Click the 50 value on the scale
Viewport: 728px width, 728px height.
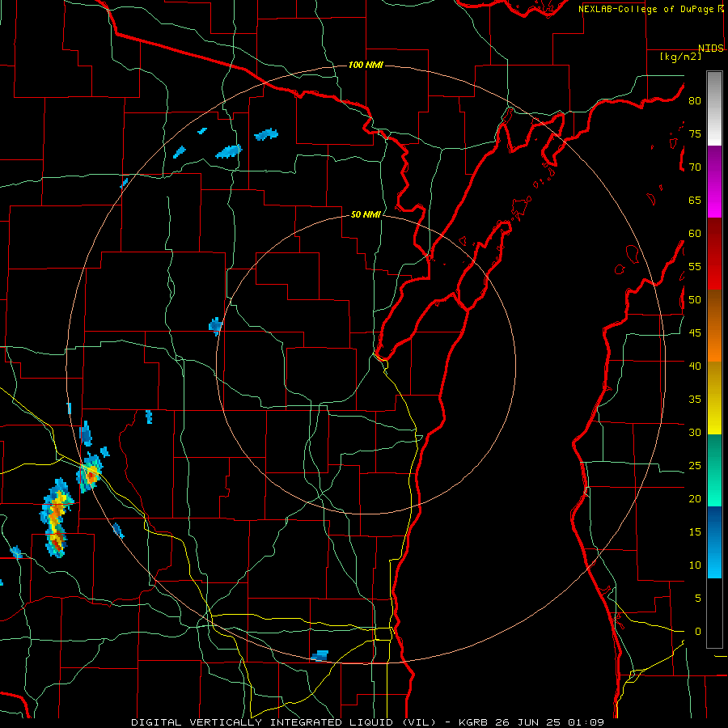tap(695, 300)
